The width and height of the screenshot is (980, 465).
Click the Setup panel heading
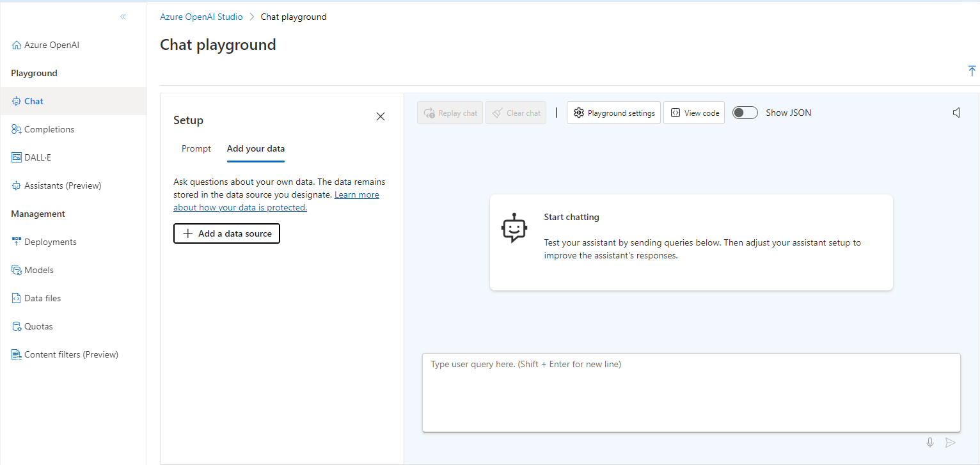point(188,120)
